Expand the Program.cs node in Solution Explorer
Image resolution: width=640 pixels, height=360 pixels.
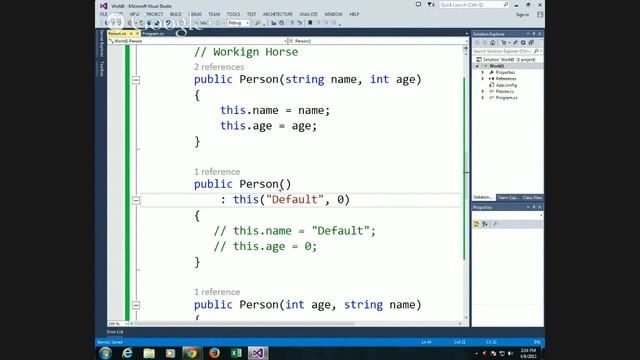tap(483, 98)
